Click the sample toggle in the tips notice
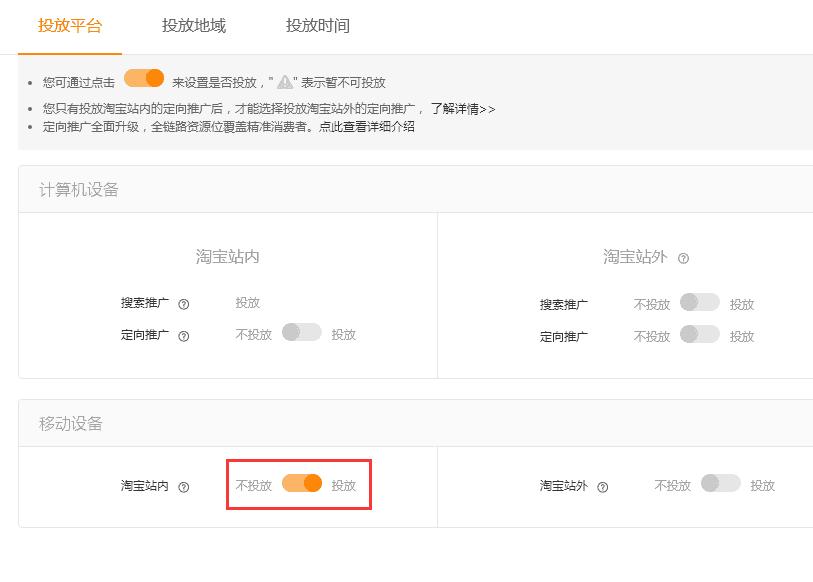Image resolution: width=813 pixels, height=582 pixels. point(141,76)
